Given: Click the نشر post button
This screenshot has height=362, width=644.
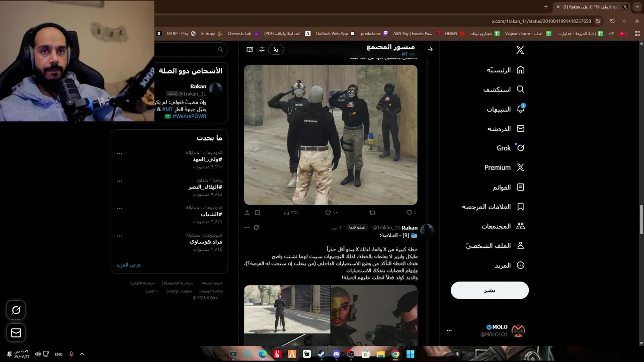Looking at the screenshot, I should point(490,290).
